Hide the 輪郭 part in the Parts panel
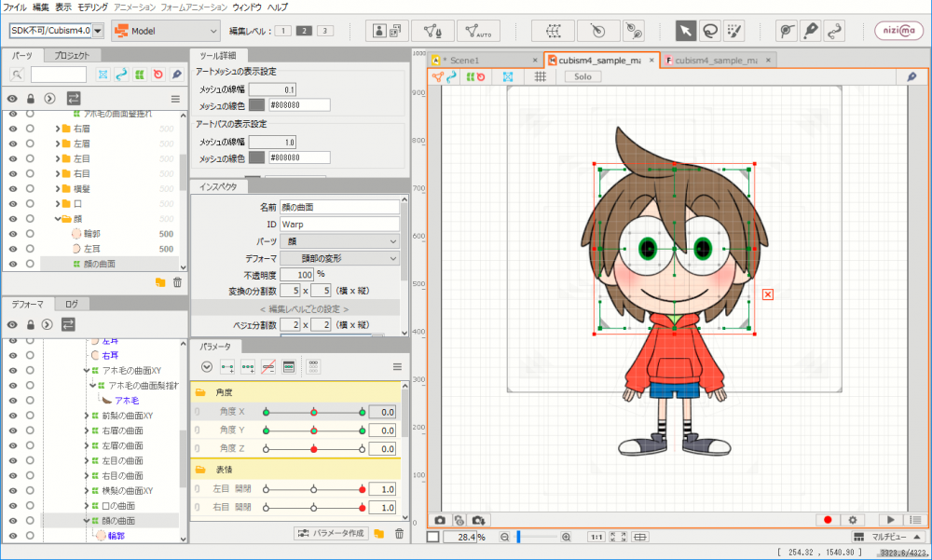Viewport: 932px width, 560px height. pyautogui.click(x=12, y=234)
